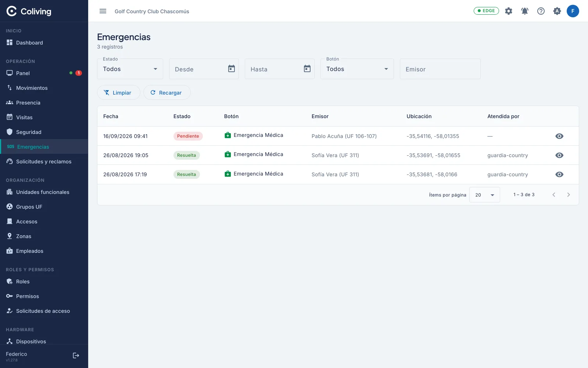
Task: Open settings gear icon in header
Action: 509,11
